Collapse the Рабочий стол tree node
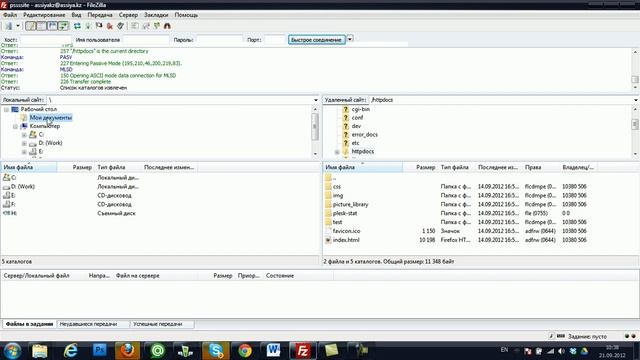The image size is (640, 360). coord(6,109)
